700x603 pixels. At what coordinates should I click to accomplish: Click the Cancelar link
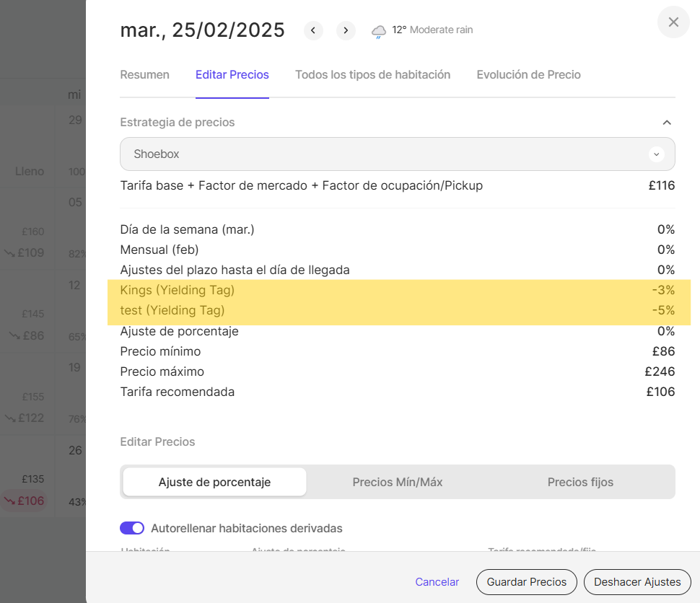pyautogui.click(x=437, y=582)
